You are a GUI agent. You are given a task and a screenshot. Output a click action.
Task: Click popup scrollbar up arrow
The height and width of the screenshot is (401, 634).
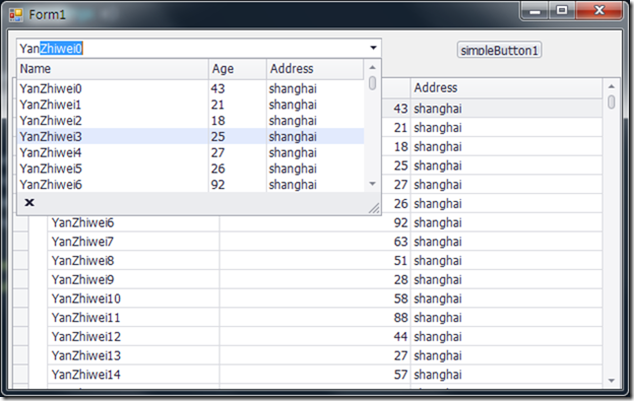[372, 67]
